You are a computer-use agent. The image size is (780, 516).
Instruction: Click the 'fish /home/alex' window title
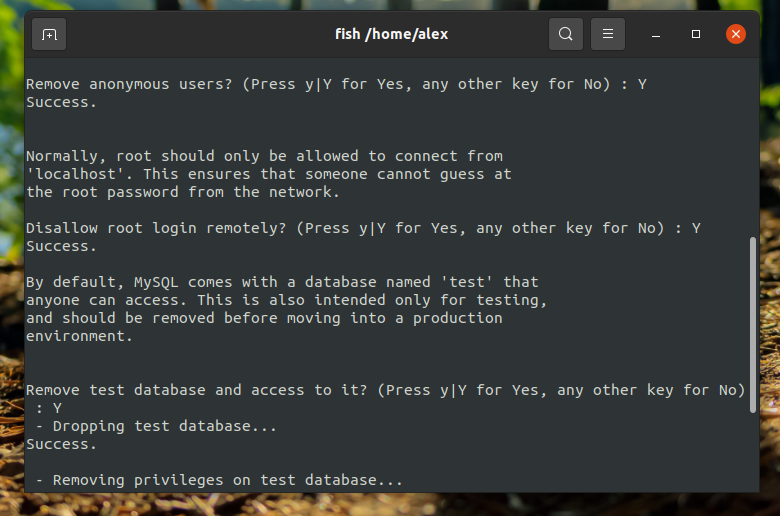[x=391, y=34]
